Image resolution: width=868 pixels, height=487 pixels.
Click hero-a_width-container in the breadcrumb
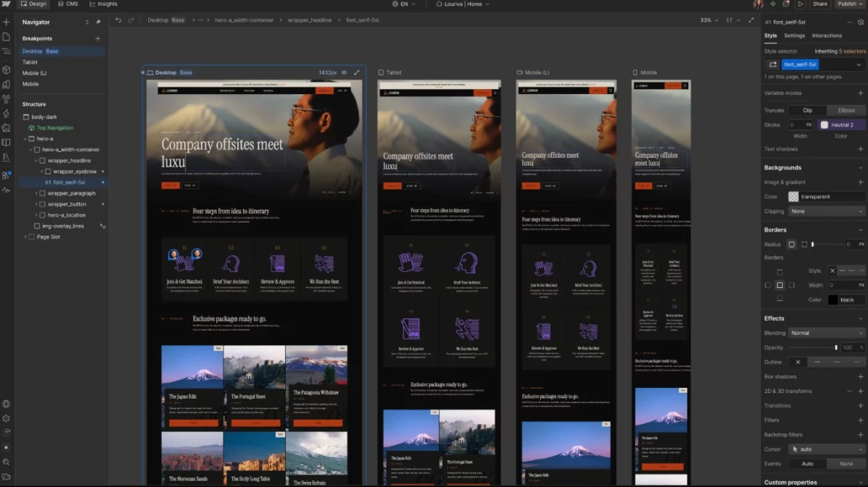point(244,20)
